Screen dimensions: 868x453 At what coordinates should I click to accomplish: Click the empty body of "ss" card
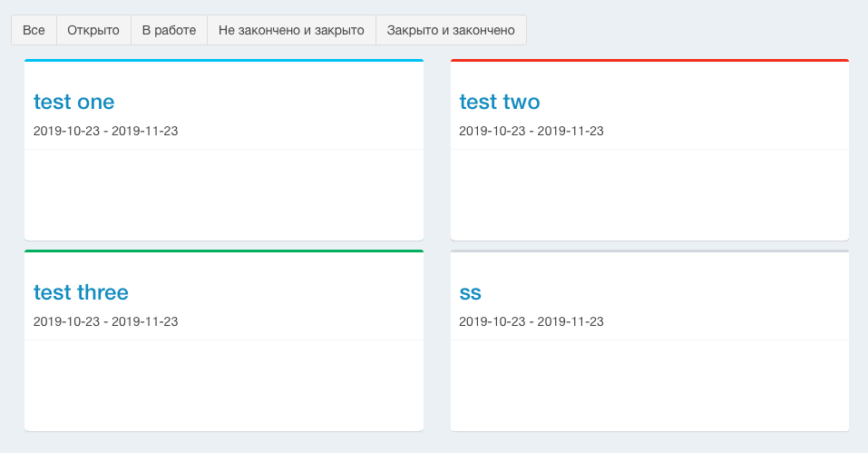pyautogui.click(x=649, y=385)
